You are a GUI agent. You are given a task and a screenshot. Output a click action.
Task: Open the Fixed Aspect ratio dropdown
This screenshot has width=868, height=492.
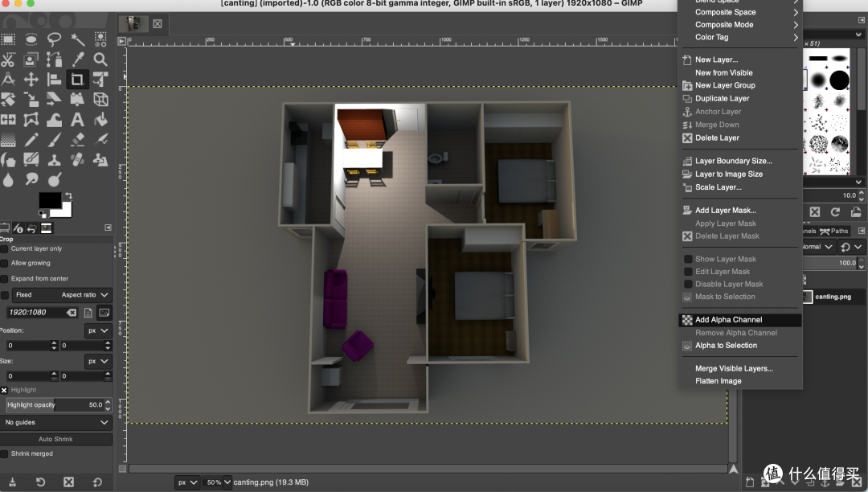pos(61,295)
